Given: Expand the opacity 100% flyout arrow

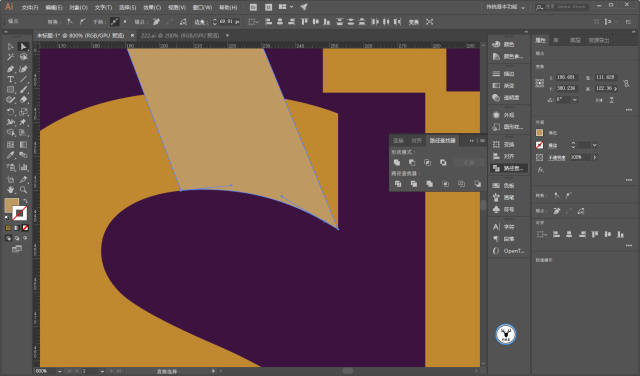Looking at the screenshot, I should [595, 157].
